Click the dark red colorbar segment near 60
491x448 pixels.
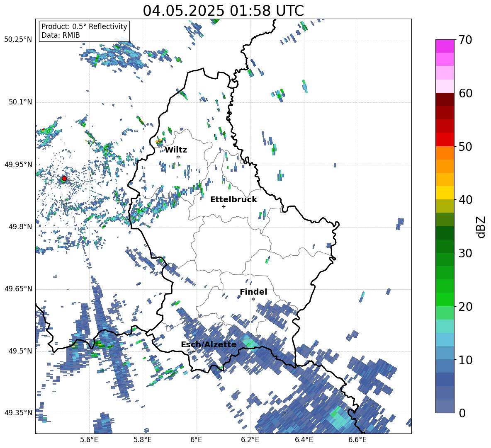coord(445,99)
